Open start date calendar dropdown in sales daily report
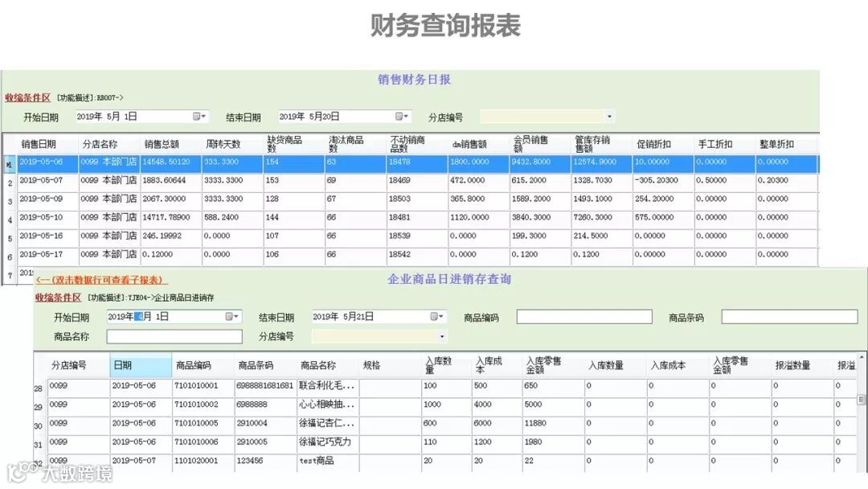Image resolution: width=868 pixels, height=489 pixels. (200, 117)
